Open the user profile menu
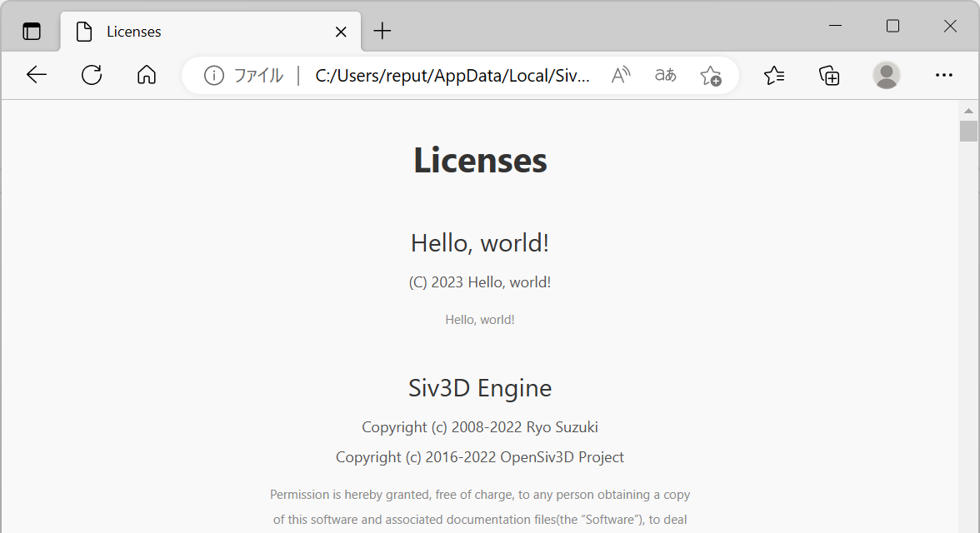 (x=886, y=75)
